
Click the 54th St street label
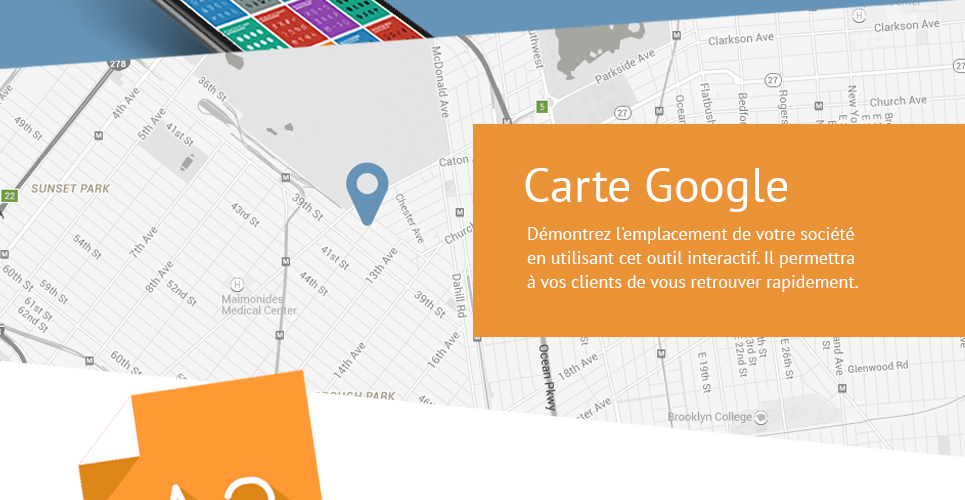click(x=86, y=247)
